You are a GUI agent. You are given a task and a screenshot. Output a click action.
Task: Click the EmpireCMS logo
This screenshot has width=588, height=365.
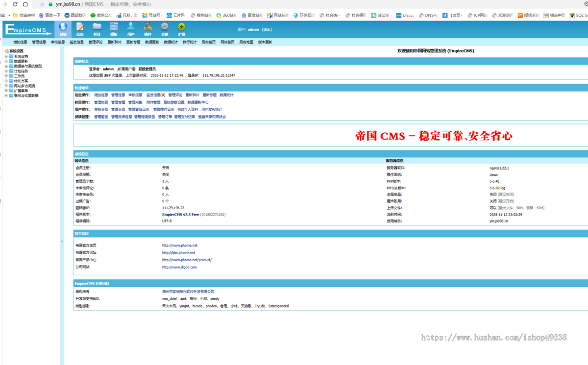28,30
